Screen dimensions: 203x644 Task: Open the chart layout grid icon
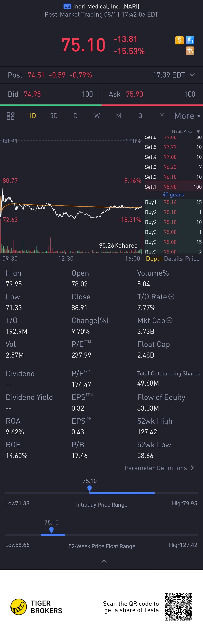pyautogui.click(x=11, y=116)
